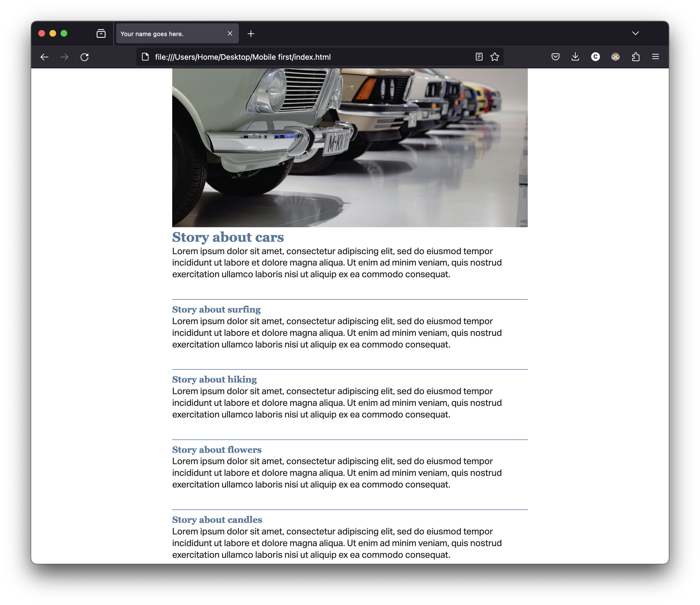Open the Firefox hamburger application menu

(655, 57)
